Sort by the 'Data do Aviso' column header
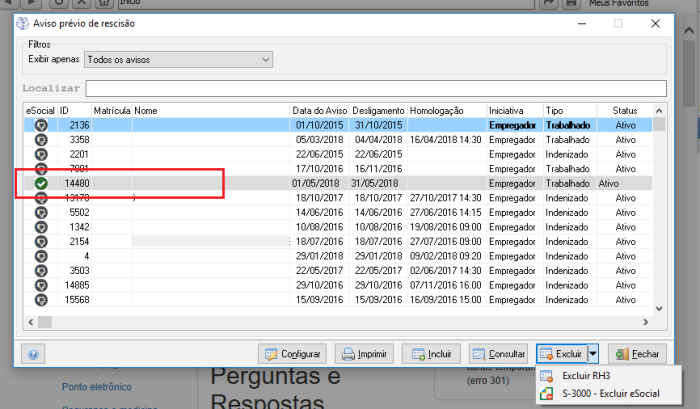The image size is (700, 409). click(x=318, y=110)
